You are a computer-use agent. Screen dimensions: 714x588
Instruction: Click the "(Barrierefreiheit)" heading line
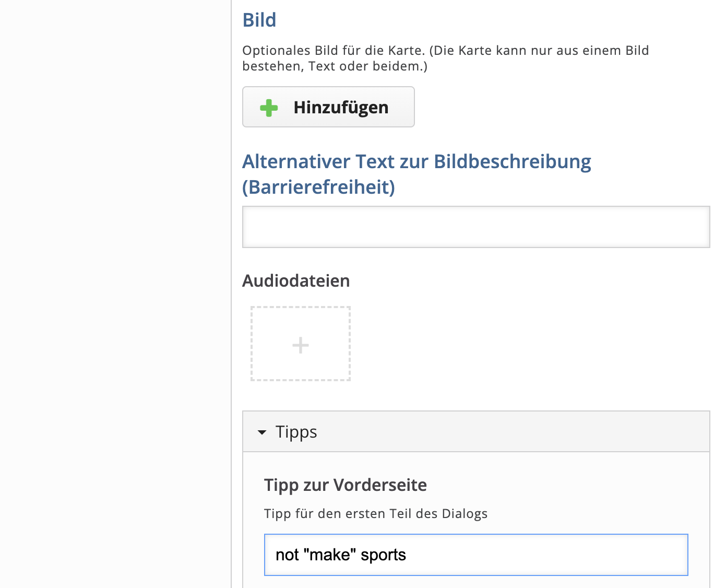tap(318, 187)
